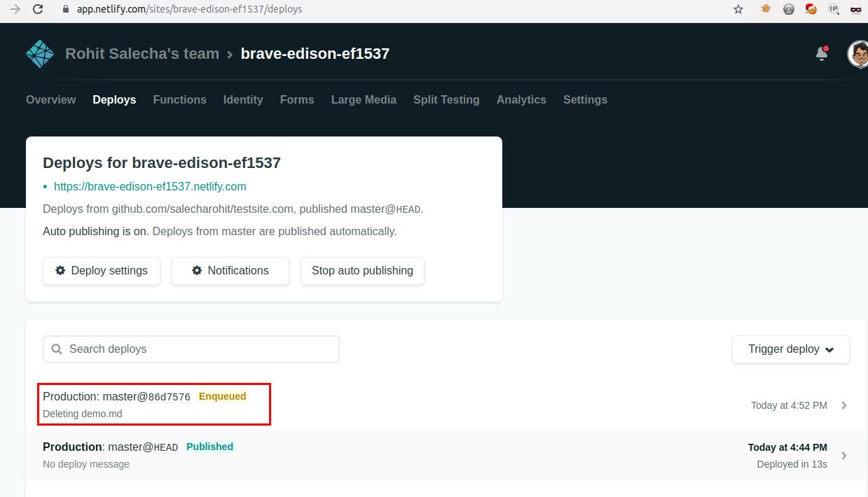
Task: Go to the Identity tab
Action: [x=243, y=100]
